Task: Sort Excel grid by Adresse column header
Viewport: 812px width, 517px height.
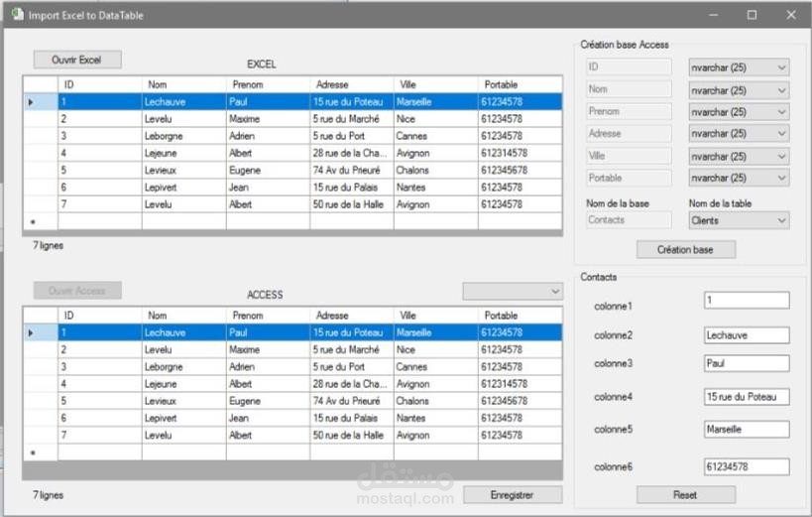Action: [x=352, y=84]
